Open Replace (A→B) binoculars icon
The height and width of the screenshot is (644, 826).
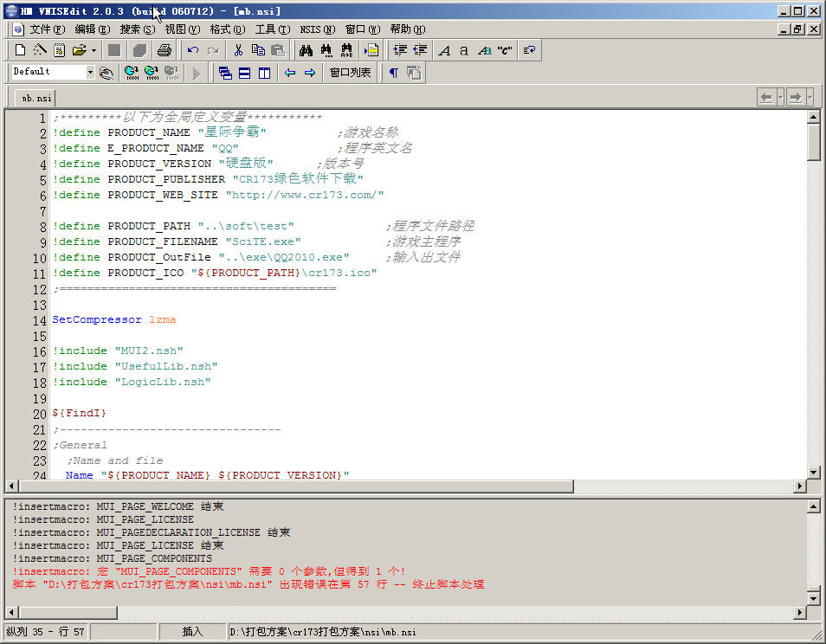pyautogui.click(x=346, y=50)
